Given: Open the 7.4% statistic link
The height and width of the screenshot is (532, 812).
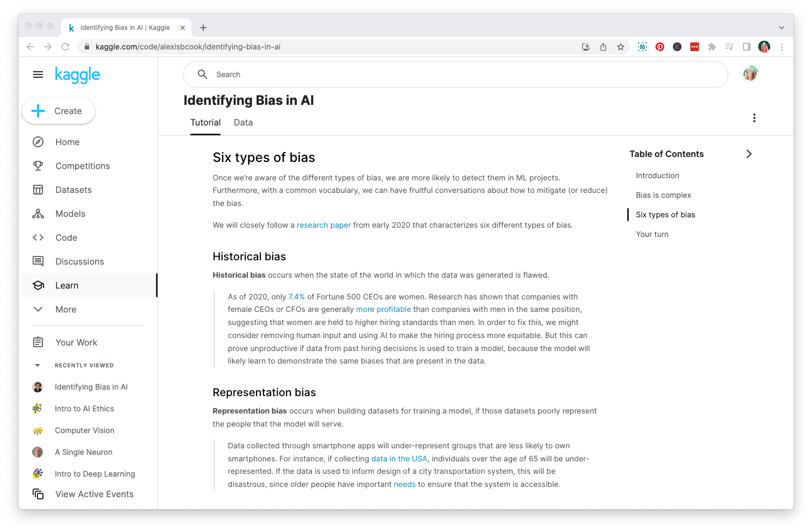Looking at the screenshot, I should [x=297, y=297].
